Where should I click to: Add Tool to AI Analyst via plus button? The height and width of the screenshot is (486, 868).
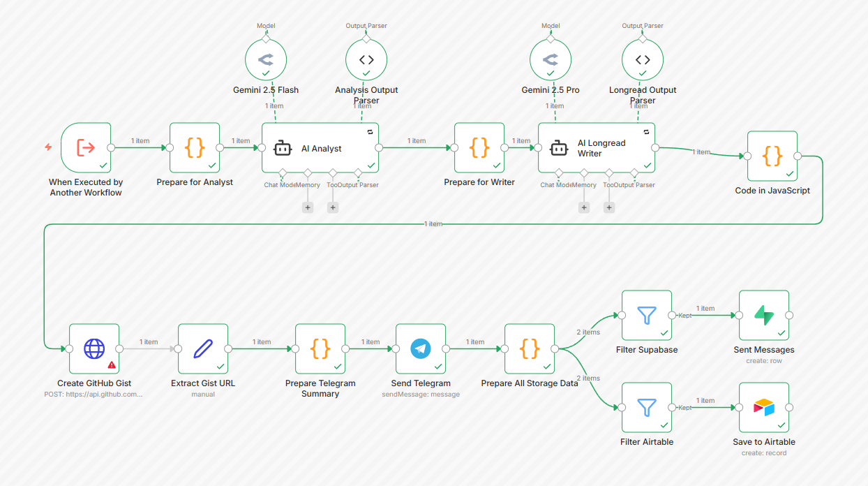(333, 207)
